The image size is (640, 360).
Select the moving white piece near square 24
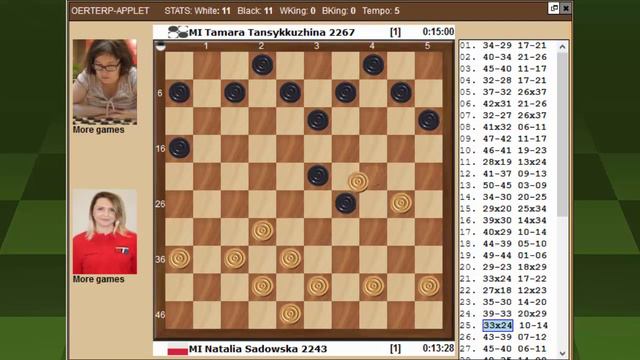point(358,182)
